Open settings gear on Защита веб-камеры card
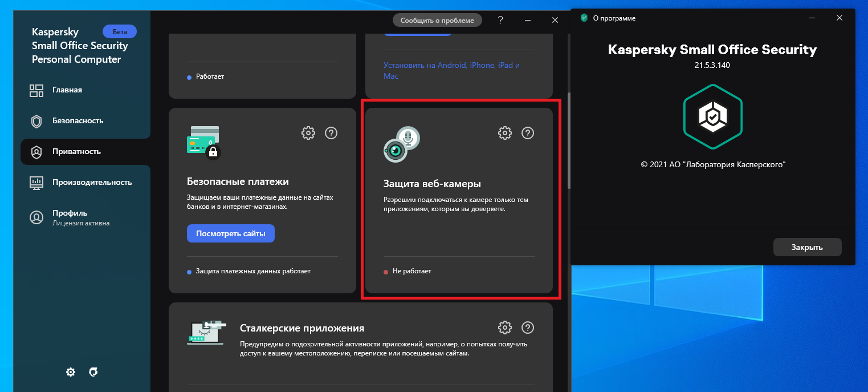The width and height of the screenshot is (868, 392). pyautogui.click(x=505, y=133)
